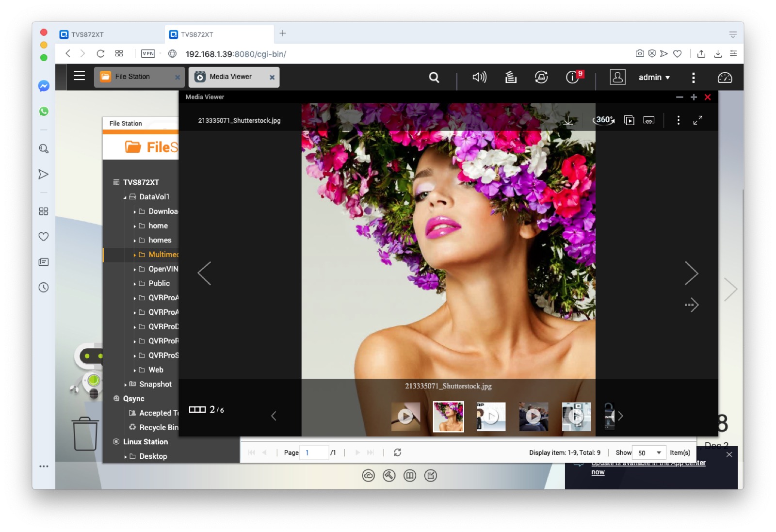Open browser downloads in address bar
The width and height of the screenshot is (776, 532).
coord(718,54)
